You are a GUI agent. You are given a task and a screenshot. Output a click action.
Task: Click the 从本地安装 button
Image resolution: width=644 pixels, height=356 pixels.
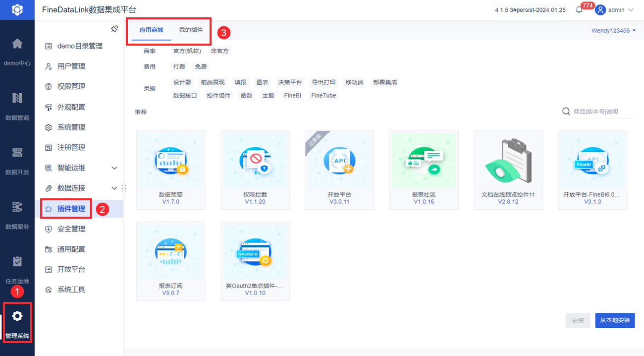(615, 320)
